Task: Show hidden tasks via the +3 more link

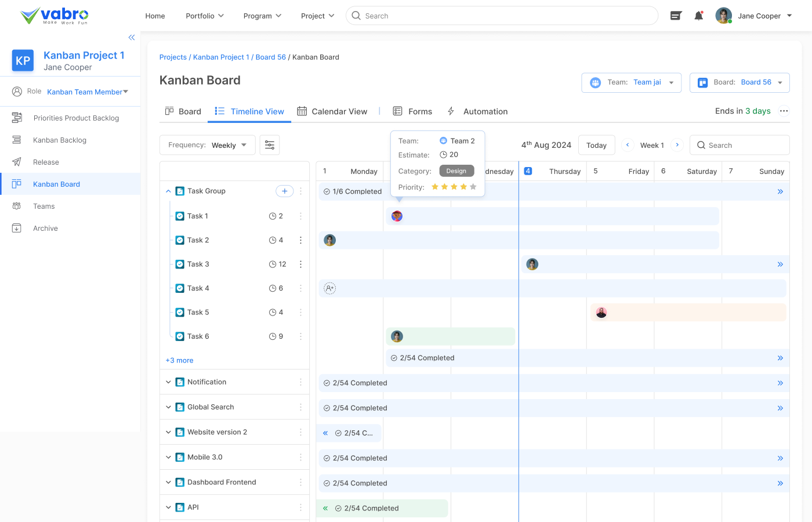Action: tap(179, 360)
